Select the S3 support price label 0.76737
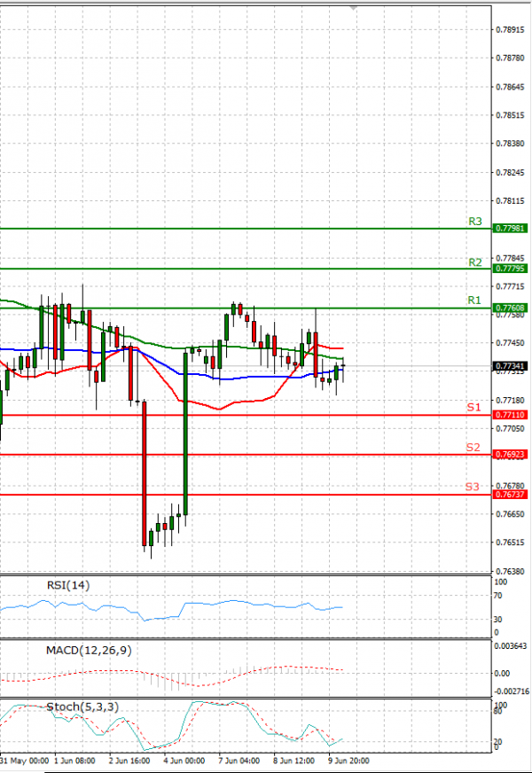The height and width of the screenshot is (773, 532). [x=511, y=495]
